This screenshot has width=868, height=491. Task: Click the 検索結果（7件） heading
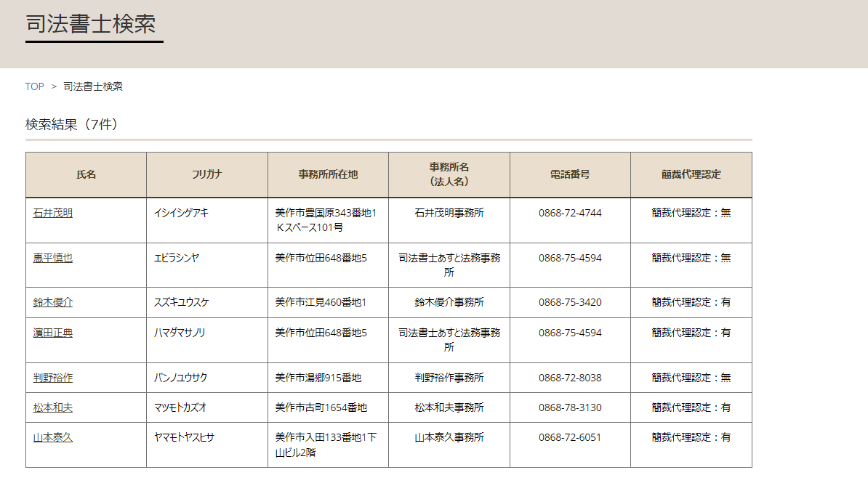point(72,124)
